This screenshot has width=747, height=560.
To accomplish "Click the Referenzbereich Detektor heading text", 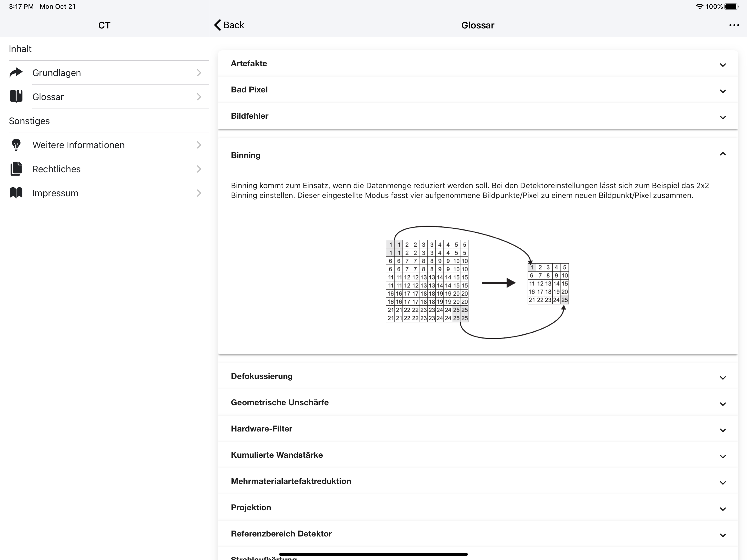I will tap(281, 534).
